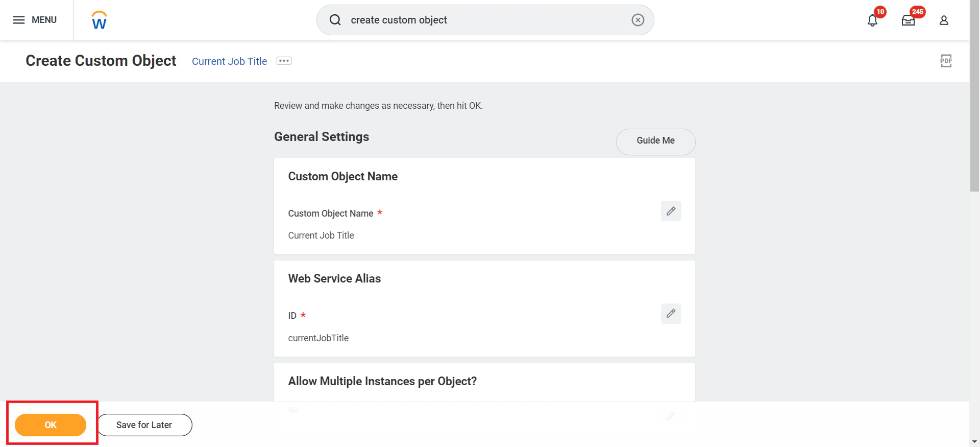Click the vertical page scrollbar thumb
This screenshot has height=447, width=980.
[974, 96]
